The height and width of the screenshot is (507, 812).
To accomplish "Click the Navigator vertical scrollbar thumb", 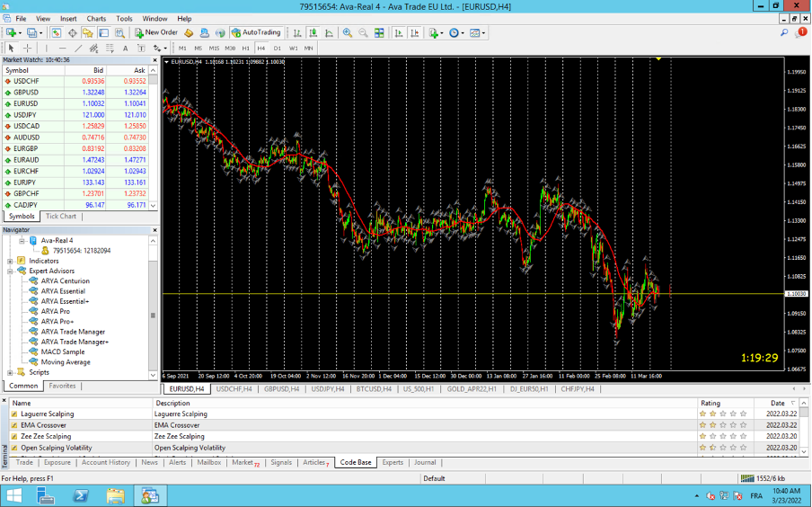I will pos(153,316).
